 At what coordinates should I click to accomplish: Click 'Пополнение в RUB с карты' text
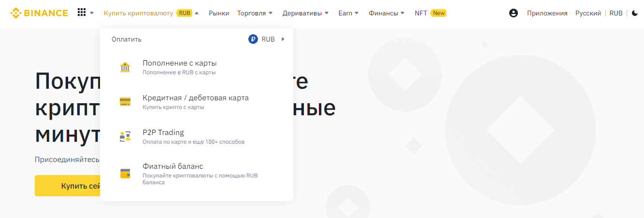[x=179, y=73]
